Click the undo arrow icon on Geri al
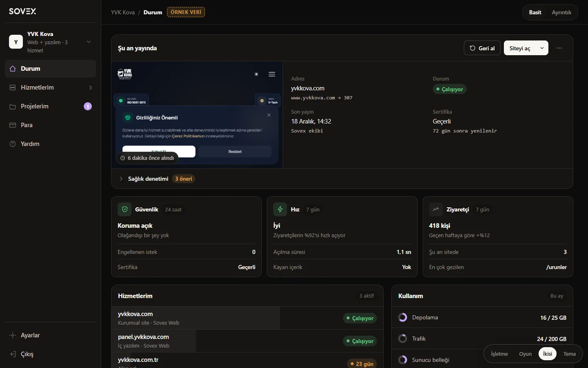 pyautogui.click(x=472, y=48)
